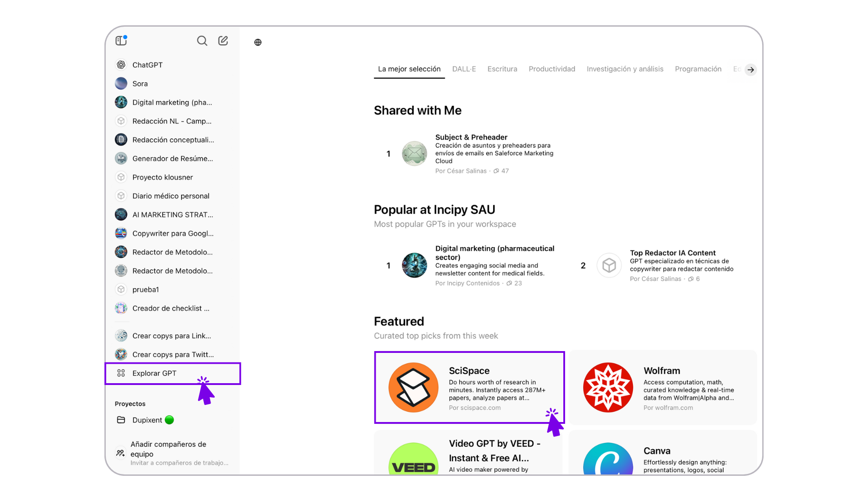Open Video GPT by VEED card
The width and height of the screenshot is (868, 488).
pyautogui.click(x=468, y=453)
